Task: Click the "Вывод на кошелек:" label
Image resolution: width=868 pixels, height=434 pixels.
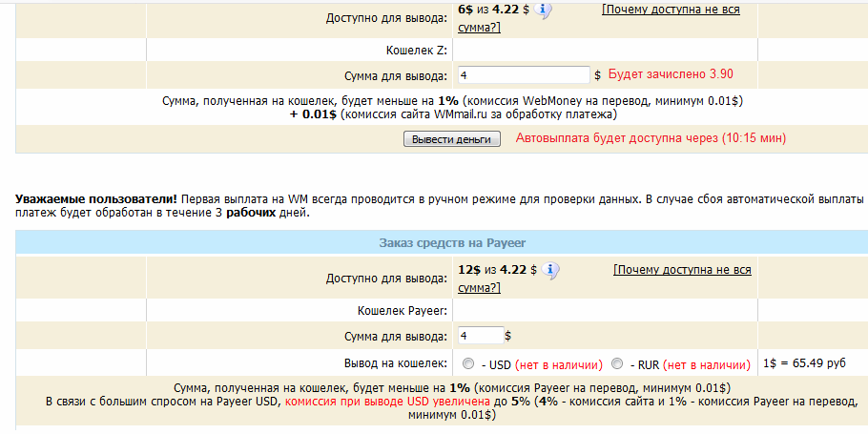Action: (x=396, y=363)
